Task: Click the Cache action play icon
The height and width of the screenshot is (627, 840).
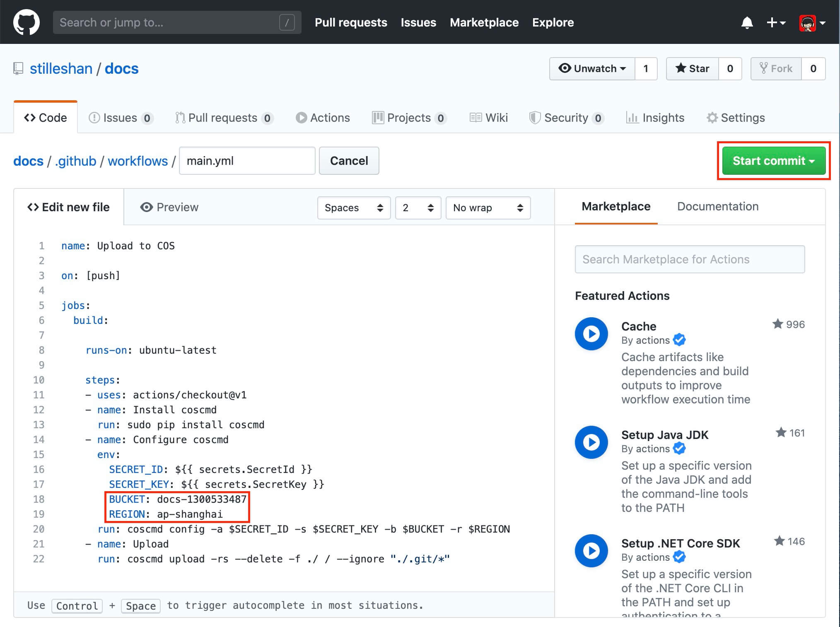Action: tap(591, 334)
